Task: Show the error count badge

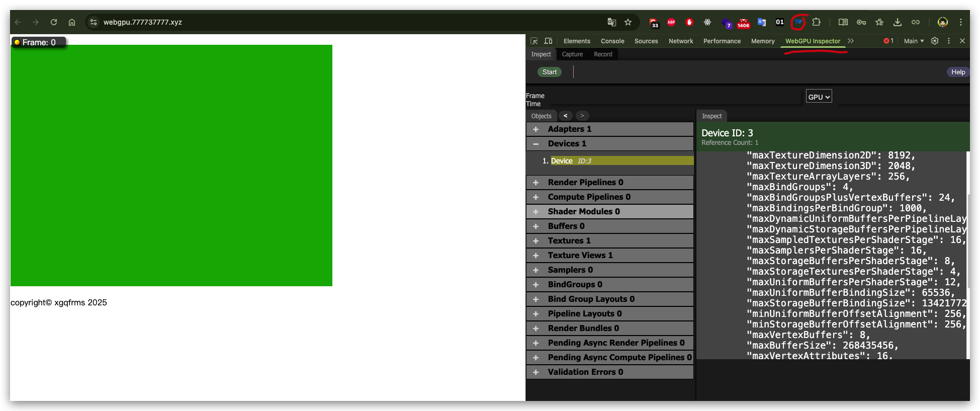Action: (888, 41)
